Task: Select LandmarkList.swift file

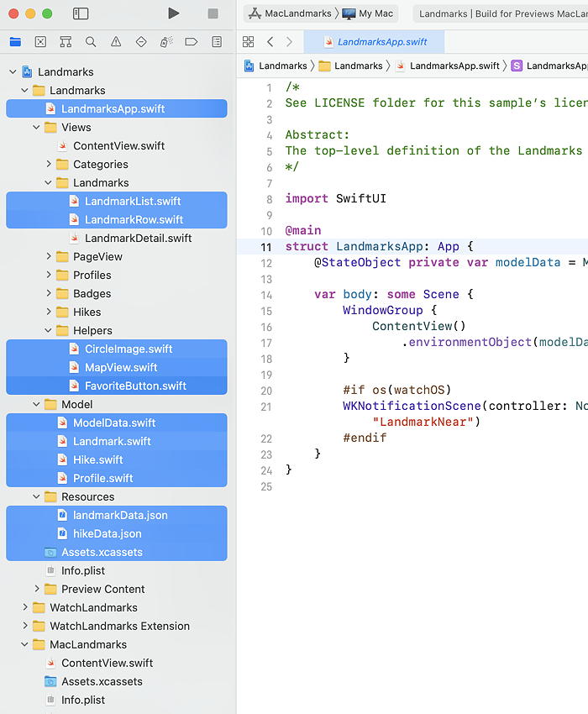Action: tap(117, 201)
